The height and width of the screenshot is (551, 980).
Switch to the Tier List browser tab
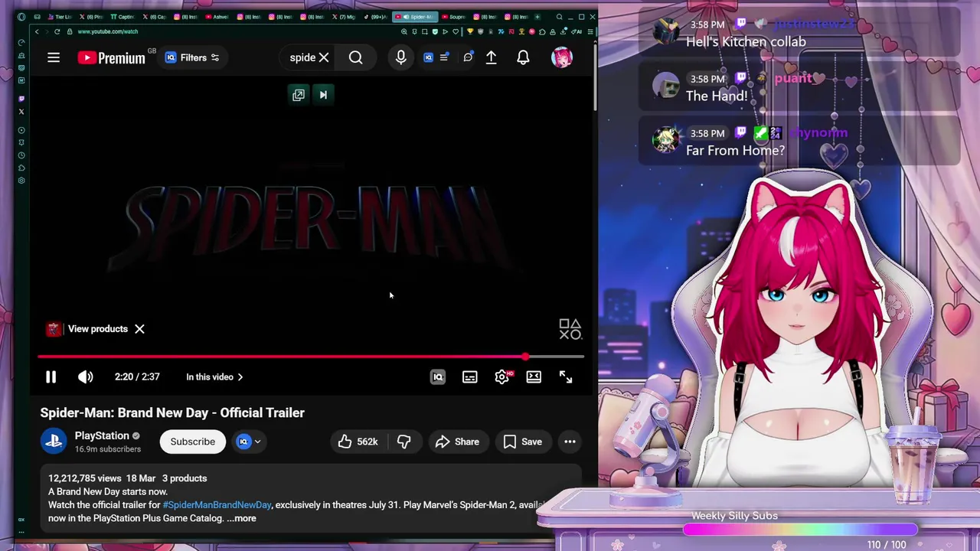(60, 17)
